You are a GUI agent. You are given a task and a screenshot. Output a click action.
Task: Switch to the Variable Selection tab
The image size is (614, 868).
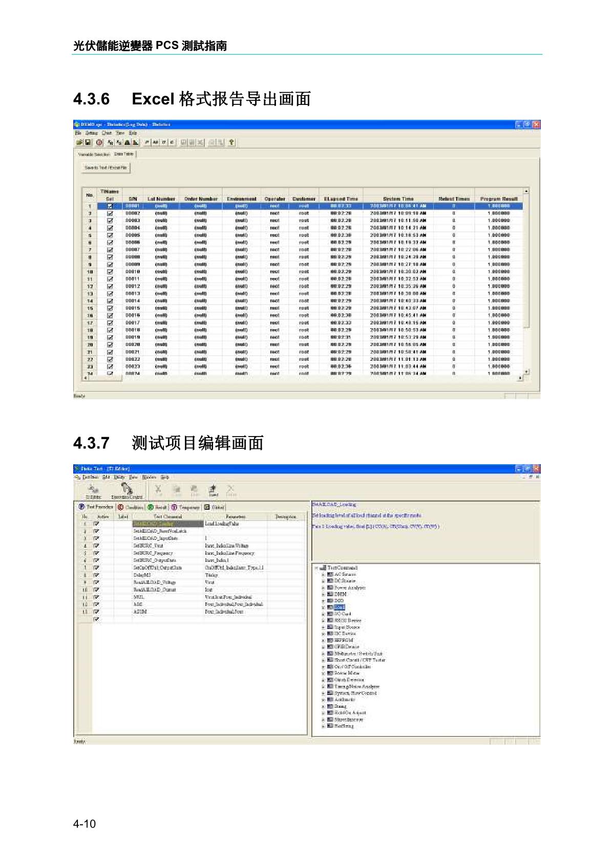tap(93, 154)
